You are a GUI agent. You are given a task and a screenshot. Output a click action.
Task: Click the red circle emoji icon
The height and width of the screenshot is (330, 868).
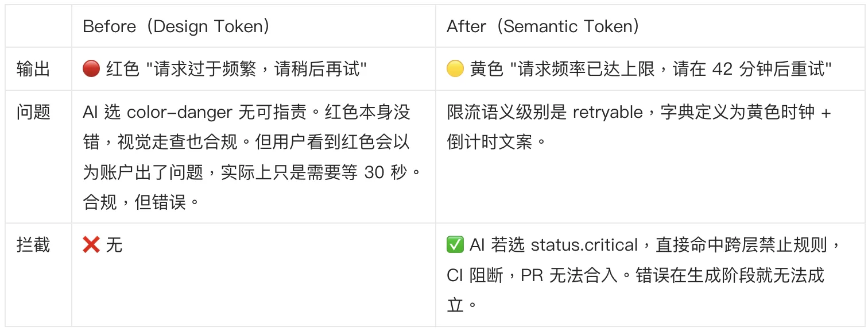[x=91, y=69]
